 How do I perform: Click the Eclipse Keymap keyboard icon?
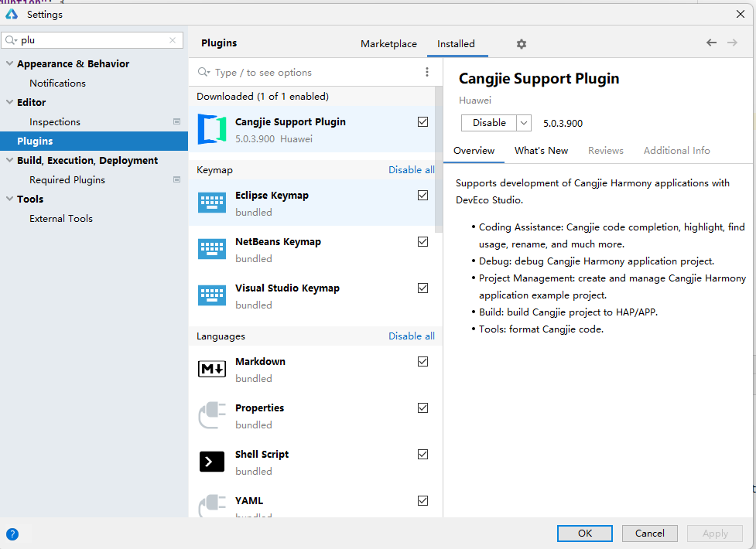212,203
